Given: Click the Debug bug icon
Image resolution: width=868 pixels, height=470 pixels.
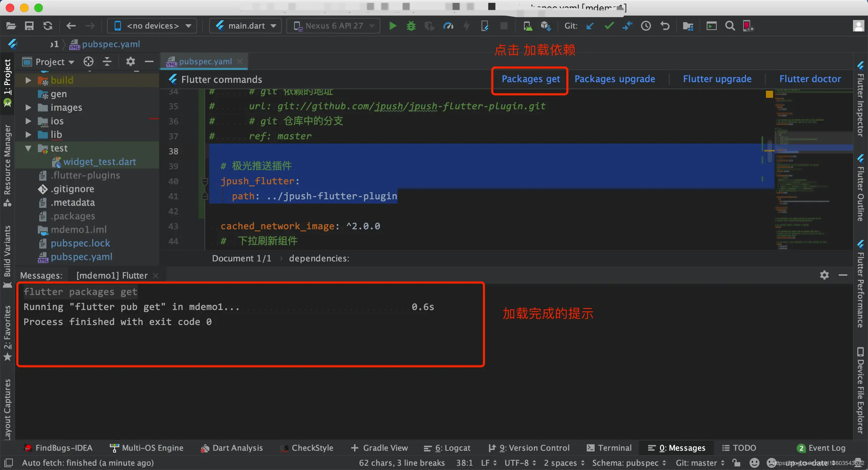Looking at the screenshot, I should [x=411, y=26].
